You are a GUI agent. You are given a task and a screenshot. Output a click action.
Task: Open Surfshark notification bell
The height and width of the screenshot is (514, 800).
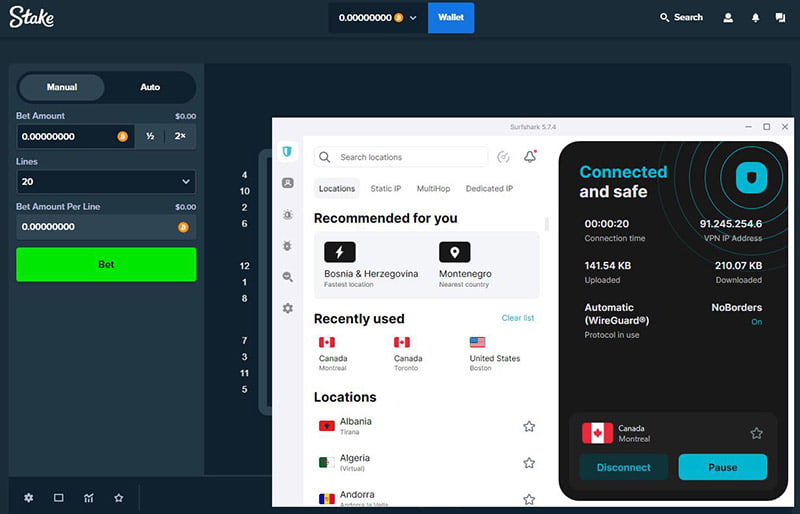click(530, 157)
